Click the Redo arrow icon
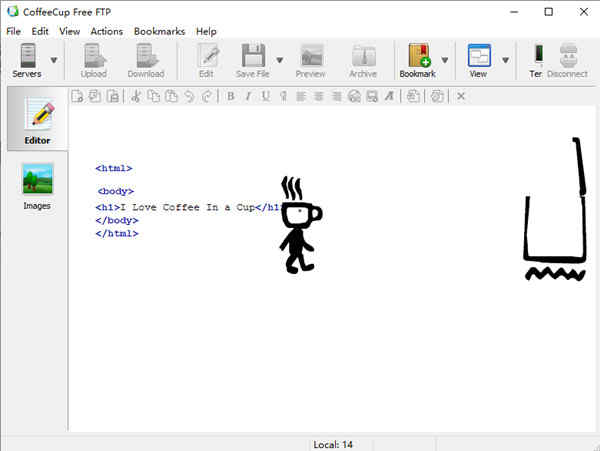 point(207,96)
